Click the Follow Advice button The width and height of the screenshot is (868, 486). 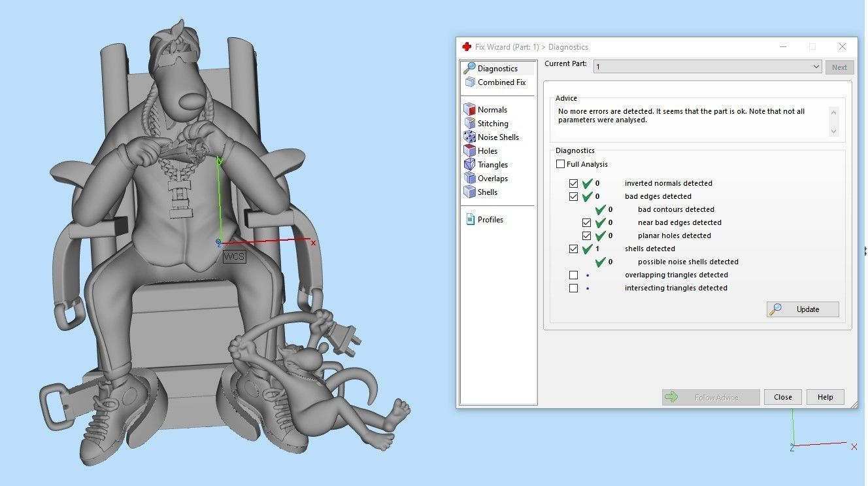(710, 397)
